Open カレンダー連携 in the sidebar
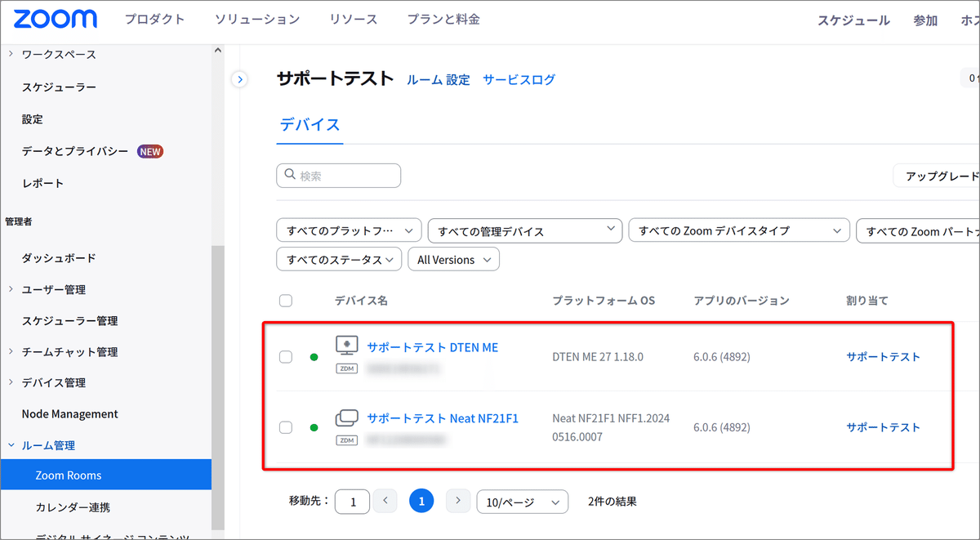Image resolution: width=980 pixels, height=540 pixels. point(73,507)
